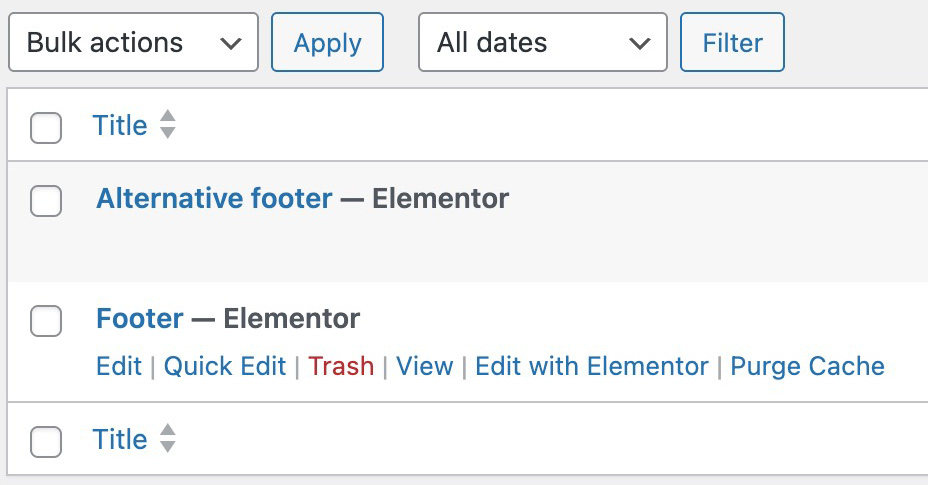The height and width of the screenshot is (485, 928).
Task: Click Edit under the Footer row
Action: [x=119, y=367]
